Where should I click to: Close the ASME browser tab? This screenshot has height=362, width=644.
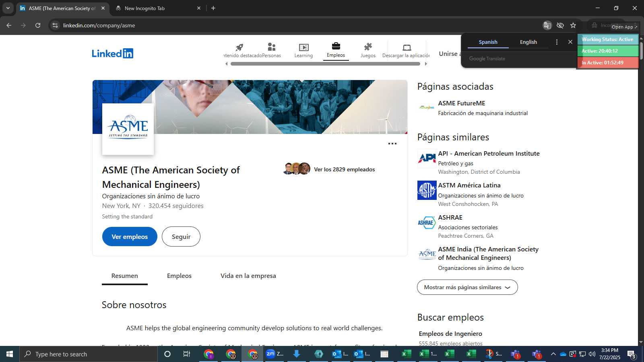click(x=103, y=8)
